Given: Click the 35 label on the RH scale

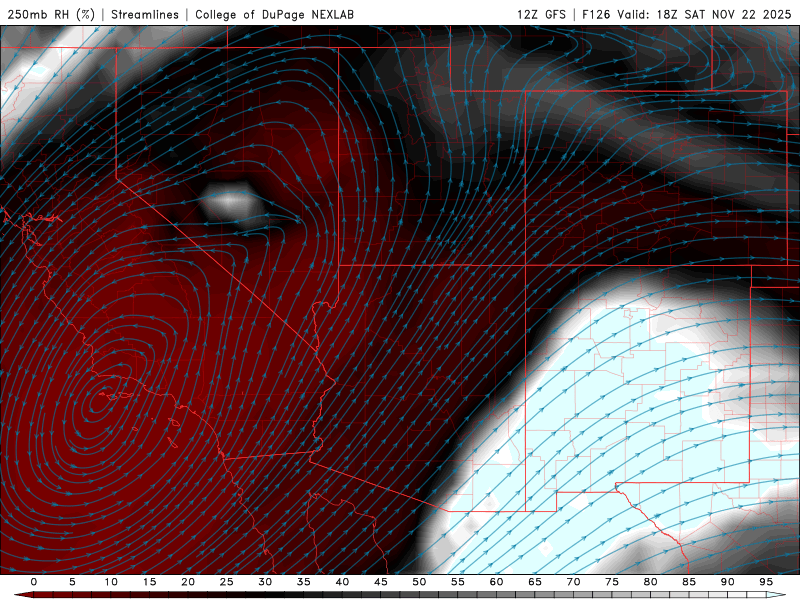Looking at the screenshot, I should tap(304, 582).
